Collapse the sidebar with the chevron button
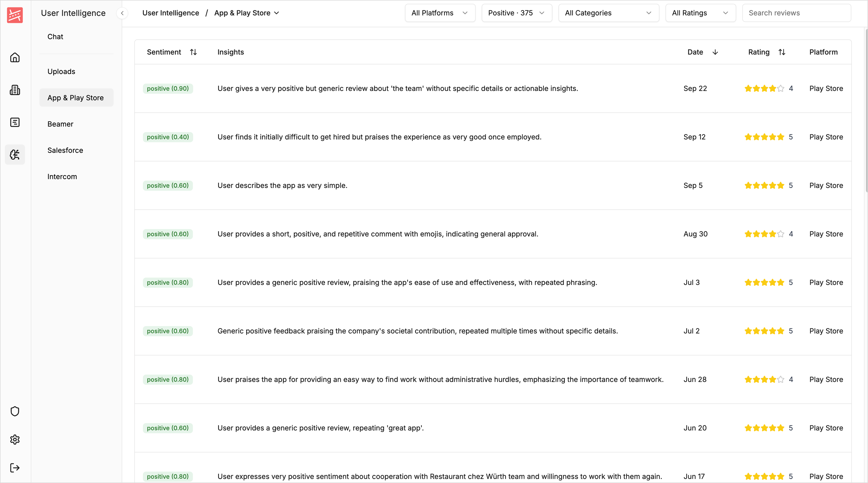Screen dimensions: 868x483 tap(122, 13)
